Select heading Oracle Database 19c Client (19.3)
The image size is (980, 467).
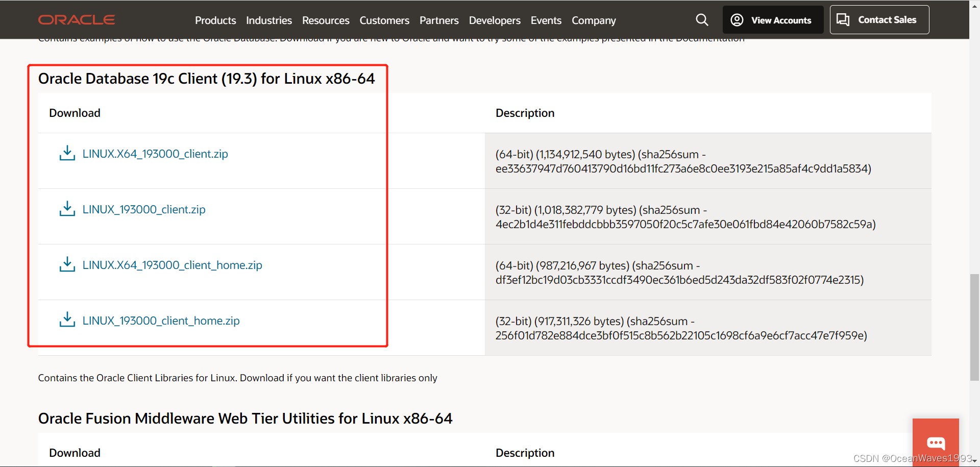click(x=206, y=79)
